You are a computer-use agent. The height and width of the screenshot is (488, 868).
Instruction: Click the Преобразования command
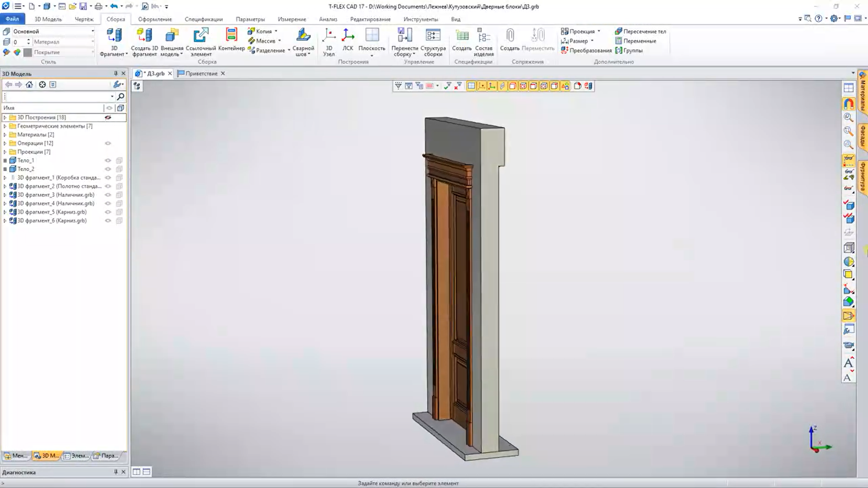(586, 50)
